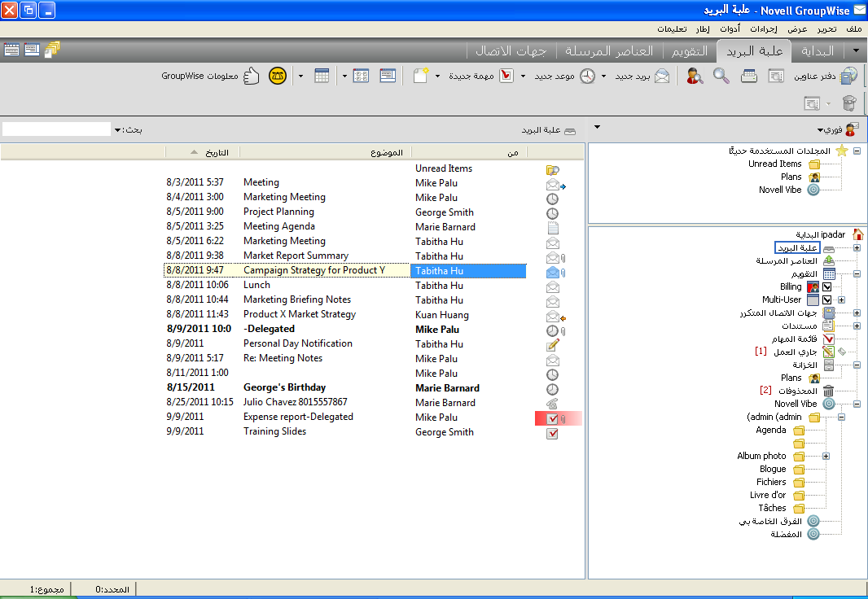Select the Fichiers folder
The image size is (868, 599).
(771, 483)
